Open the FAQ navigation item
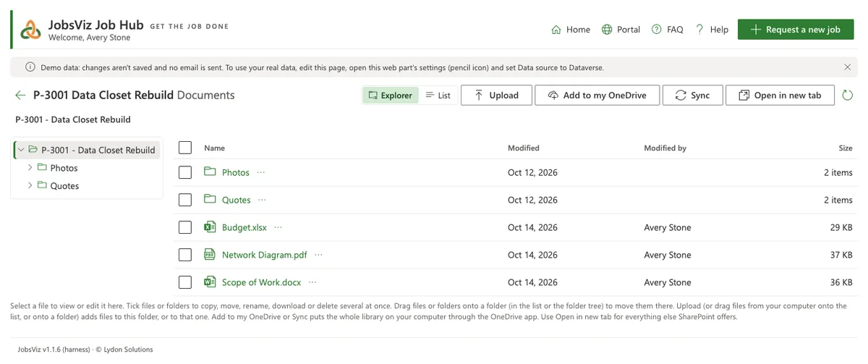The width and height of the screenshot is (868, 364). pos(667,30)
